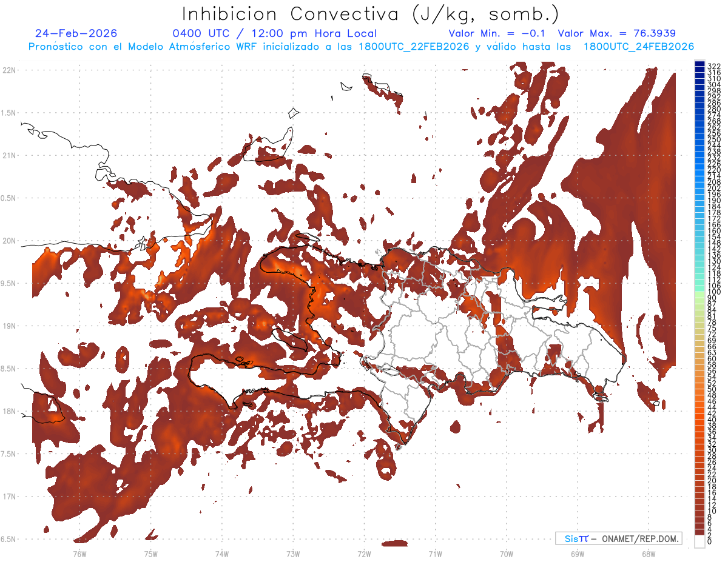Click the "71W" longitude label
The width and height of the screenshot is (728, 562).
click(x=435, y=554)
